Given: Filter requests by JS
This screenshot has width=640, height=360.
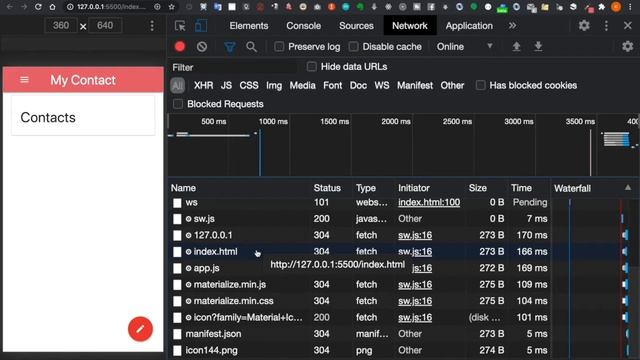Looking at the screenshot, I should pos(226,85).
